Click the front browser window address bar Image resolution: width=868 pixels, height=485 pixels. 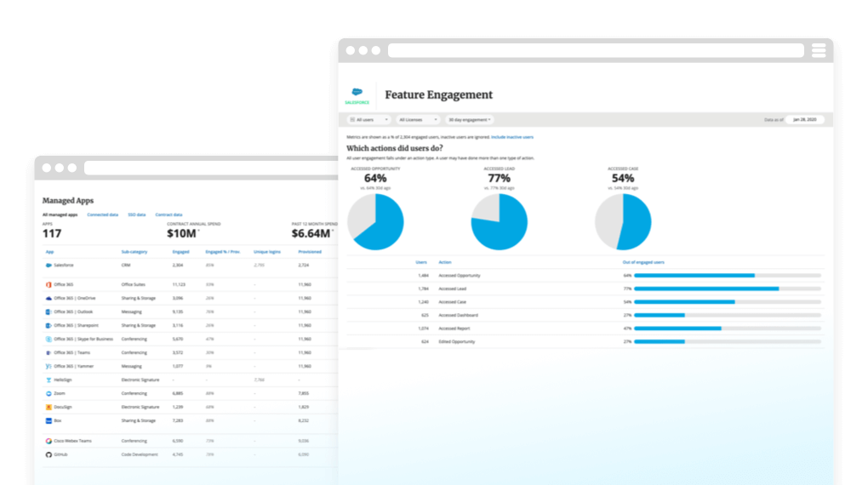coord(597,51)
